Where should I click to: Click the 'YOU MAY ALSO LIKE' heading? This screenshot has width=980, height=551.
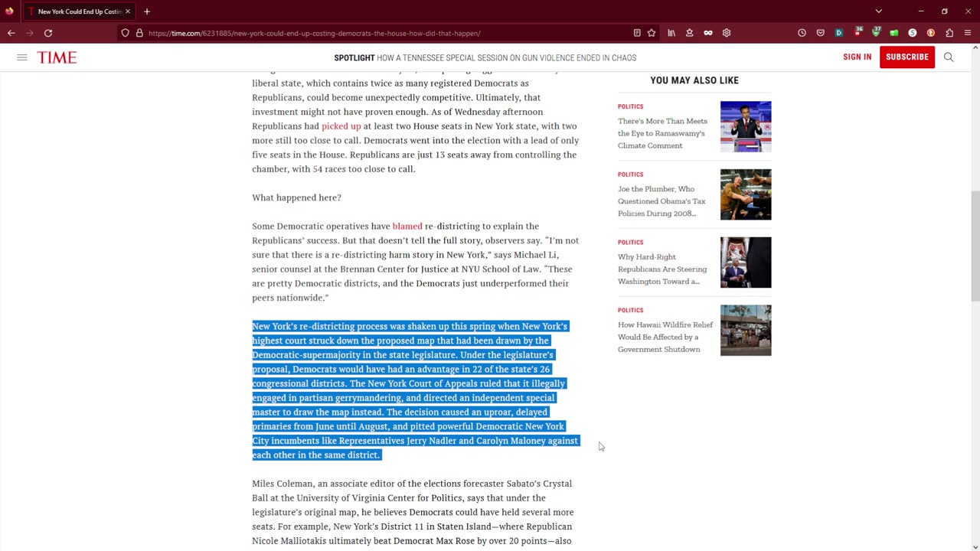coord(694,80)
